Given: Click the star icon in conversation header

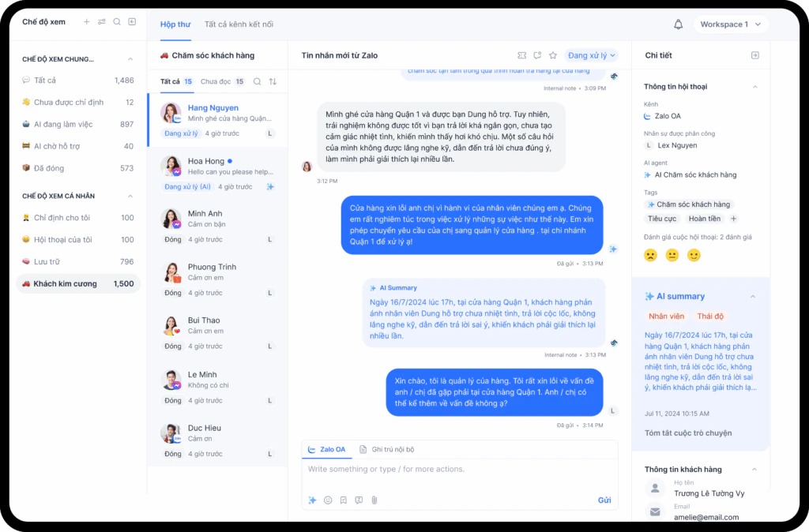Looking at the screenshot, I should pos(553,55).
